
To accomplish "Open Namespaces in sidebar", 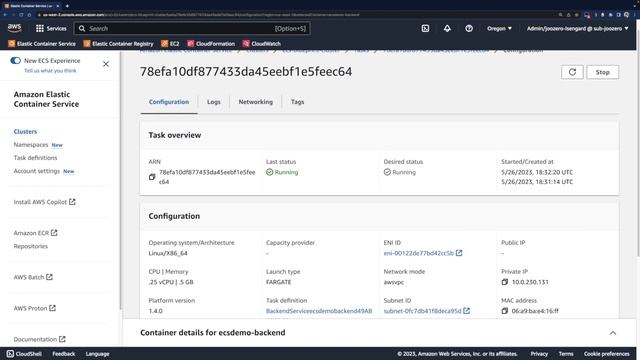I will [31, 144].
